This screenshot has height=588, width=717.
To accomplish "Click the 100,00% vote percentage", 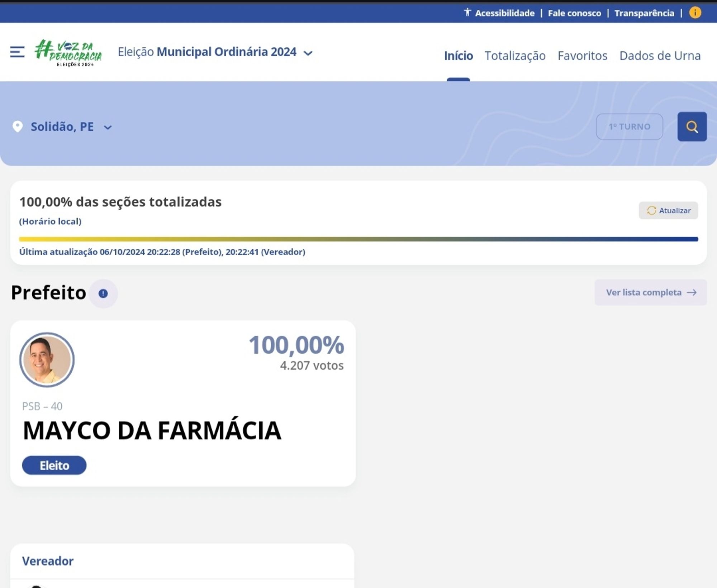I will tap(296, 345).
